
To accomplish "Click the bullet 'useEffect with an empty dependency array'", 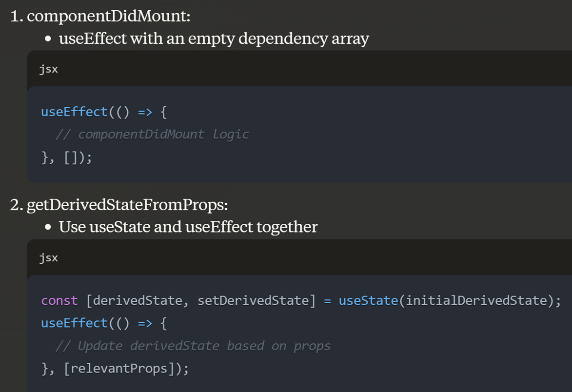I will (x=214, y=38).
